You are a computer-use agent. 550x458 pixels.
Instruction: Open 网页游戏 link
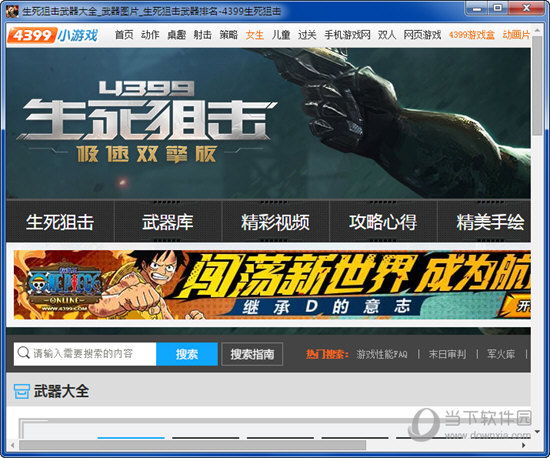point(422,35)
